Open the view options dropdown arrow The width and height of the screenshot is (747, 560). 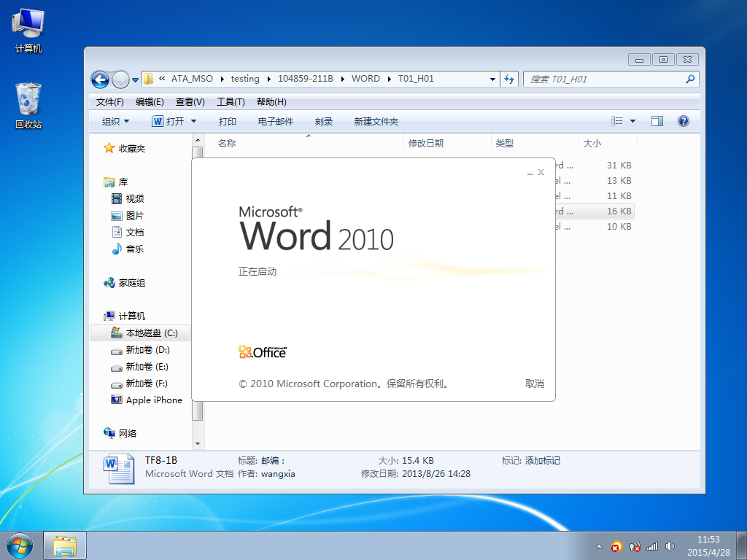[x=632, y=121]
